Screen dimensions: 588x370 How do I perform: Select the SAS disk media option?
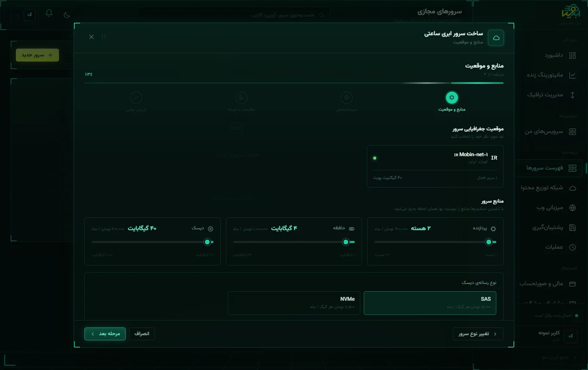430,303
